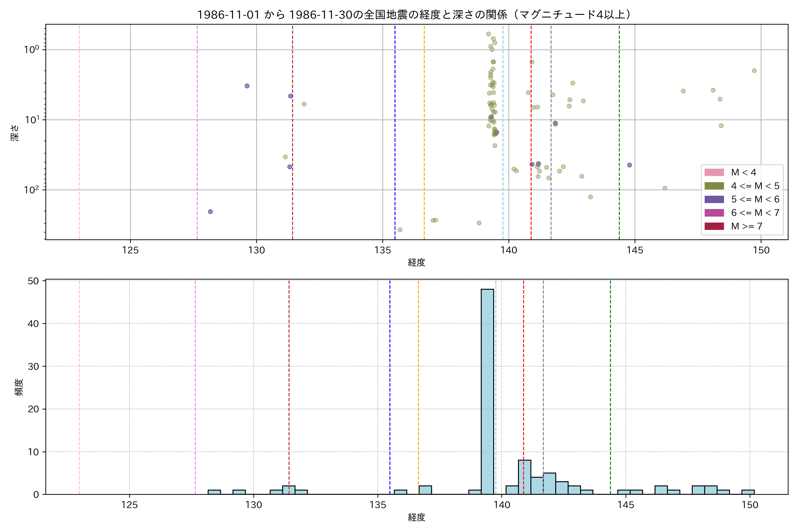
Task: Click the purple scatter point near longitude 128
Action: pyautogui.click(x=210, y=212)
